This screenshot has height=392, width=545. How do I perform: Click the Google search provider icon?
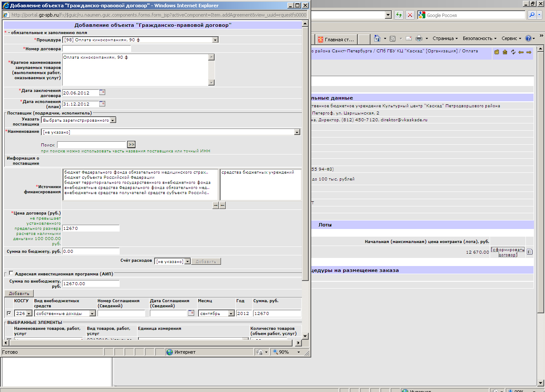click(422, 15)
